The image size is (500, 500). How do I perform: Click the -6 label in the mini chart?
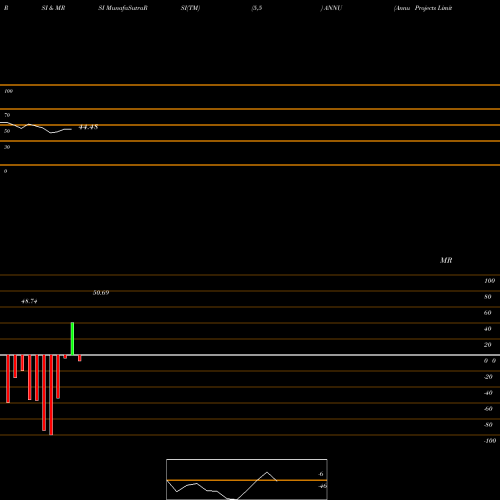[x=321, y=474]
